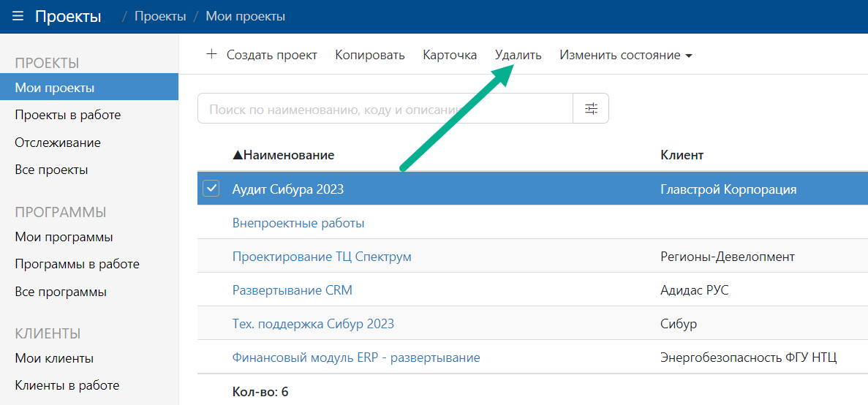Open the hamburger navigation menu
The width and height of the screenshot is (868, 405).
coord(18,16)
